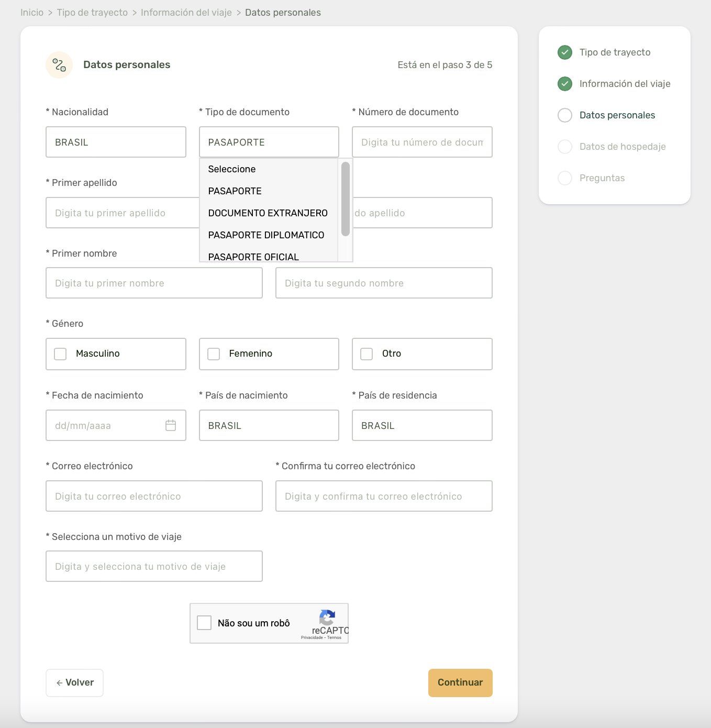The image size is (711, 728).
Task: Check the Femenino gender box
Action: (214, 354)
